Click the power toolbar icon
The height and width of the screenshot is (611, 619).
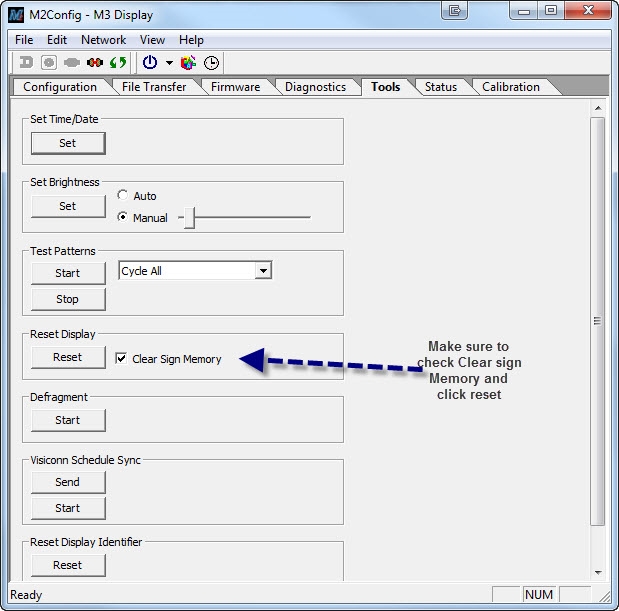150,62
